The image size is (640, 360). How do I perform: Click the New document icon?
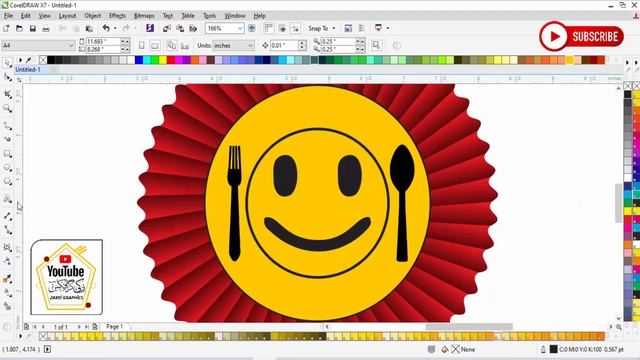6,28
